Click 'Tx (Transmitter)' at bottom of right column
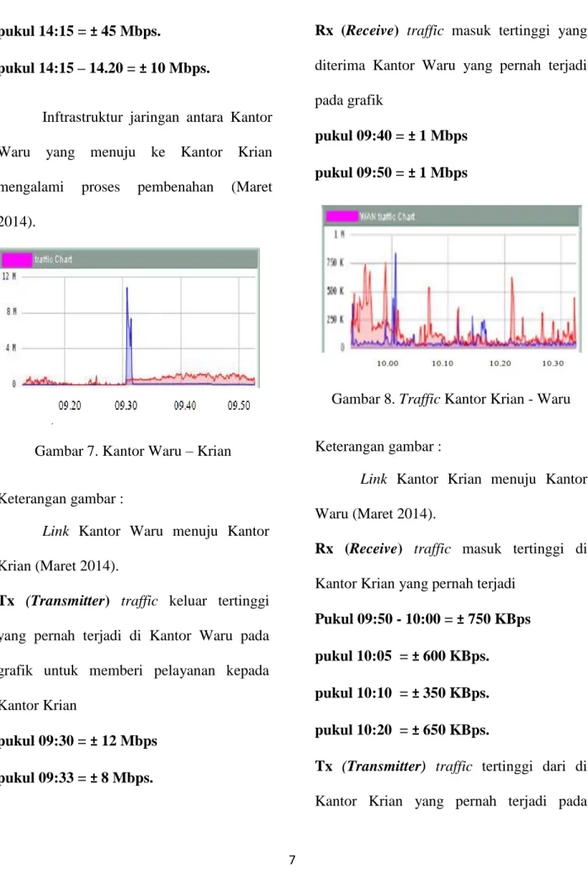The image size is (588, 885). tap(370, 766)
